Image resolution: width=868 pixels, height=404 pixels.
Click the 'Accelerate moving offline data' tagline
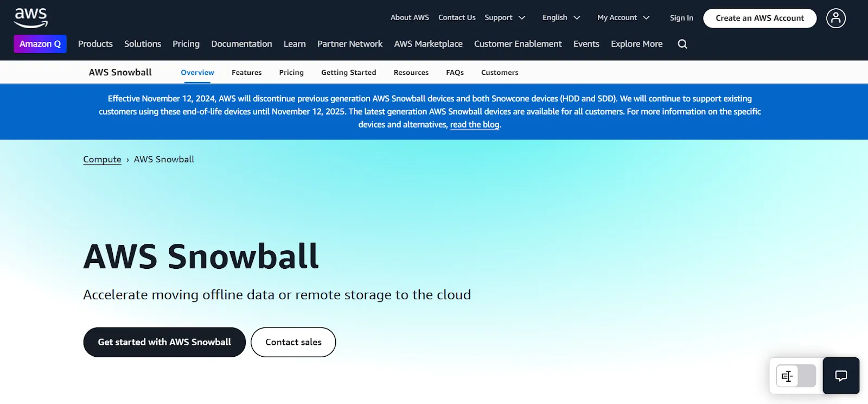coord(277,294)
